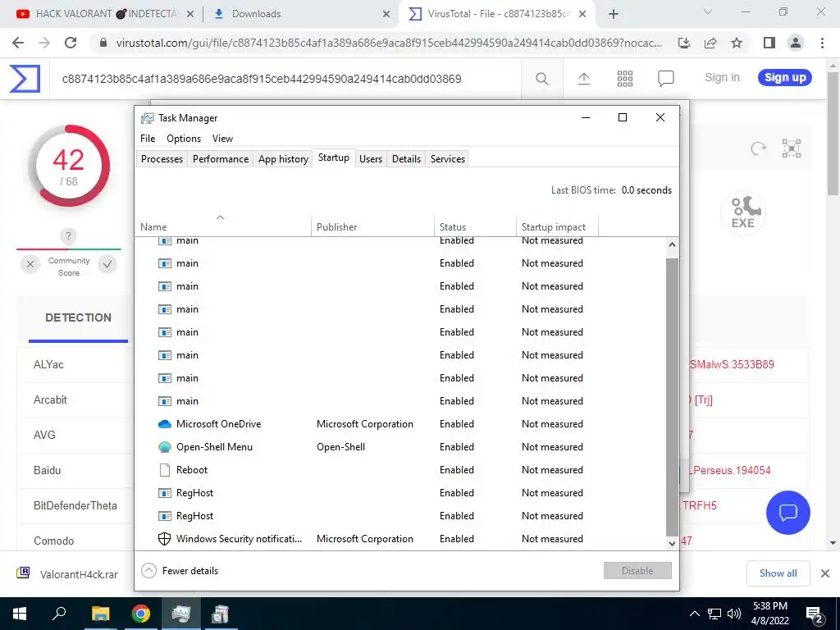This screenshot has height=630, width=840.
Task: Open Chrome three-dot menu
Action: (x=822, y=43)
